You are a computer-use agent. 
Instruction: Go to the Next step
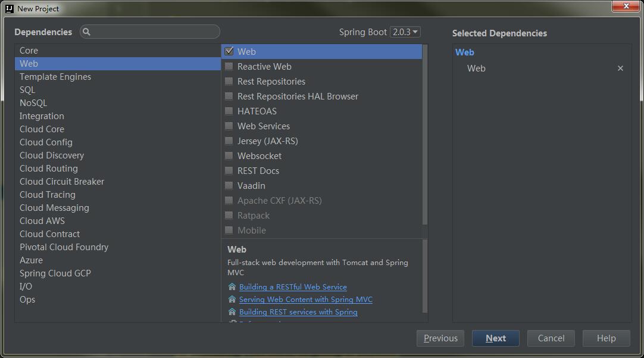pyautogui.click(x=495, y=338)
